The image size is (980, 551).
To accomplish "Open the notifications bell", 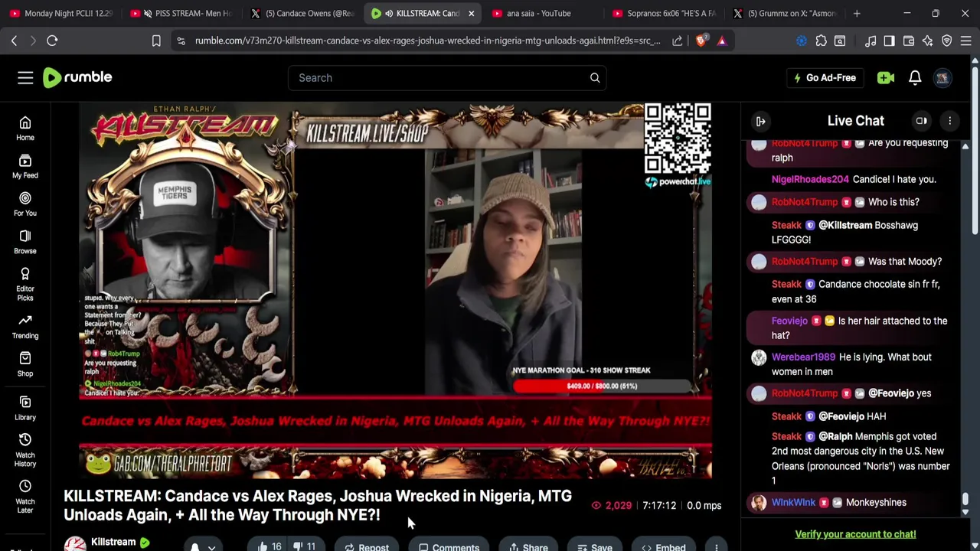I will (915, 77).
